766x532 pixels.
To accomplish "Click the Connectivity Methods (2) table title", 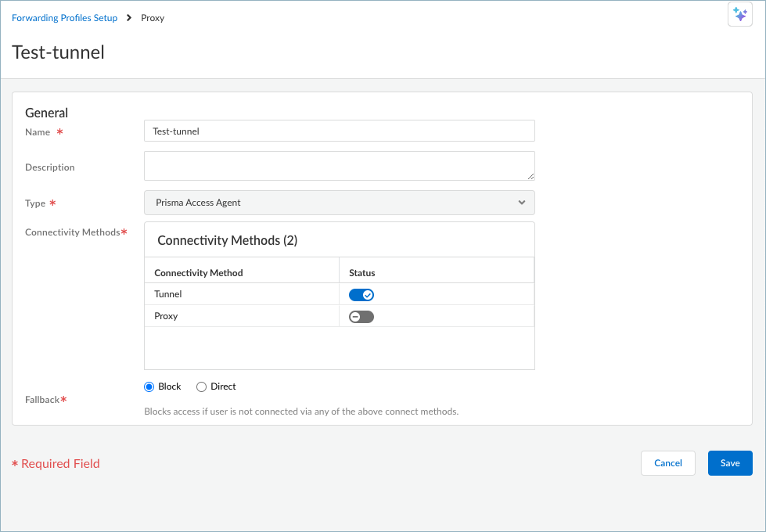I will (227, 240).
